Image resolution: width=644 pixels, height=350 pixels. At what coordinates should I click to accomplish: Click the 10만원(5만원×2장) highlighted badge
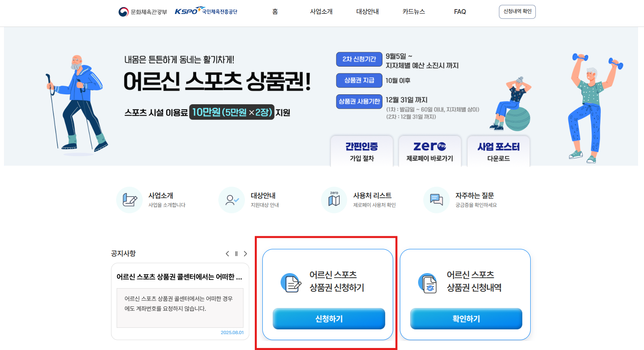pyautogui.click(x=232, y=112)
